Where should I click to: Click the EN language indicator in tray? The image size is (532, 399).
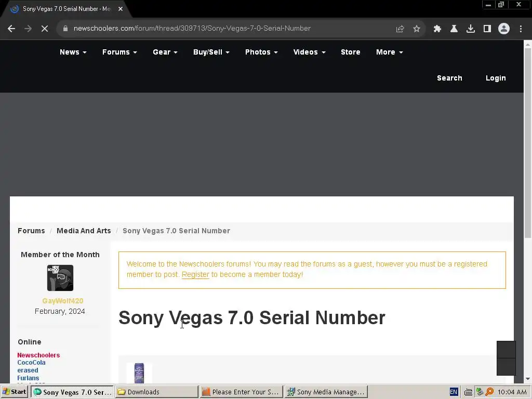click(454, 392)
